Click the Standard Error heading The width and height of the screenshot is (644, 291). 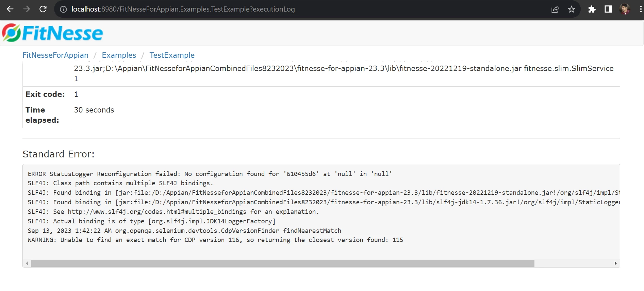(59, 154)
